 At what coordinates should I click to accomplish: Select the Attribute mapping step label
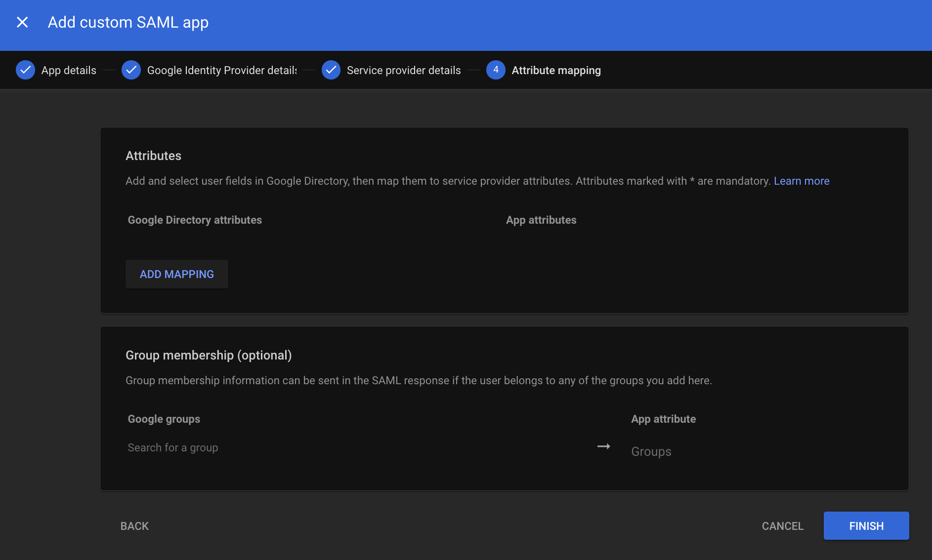(556, 70)
